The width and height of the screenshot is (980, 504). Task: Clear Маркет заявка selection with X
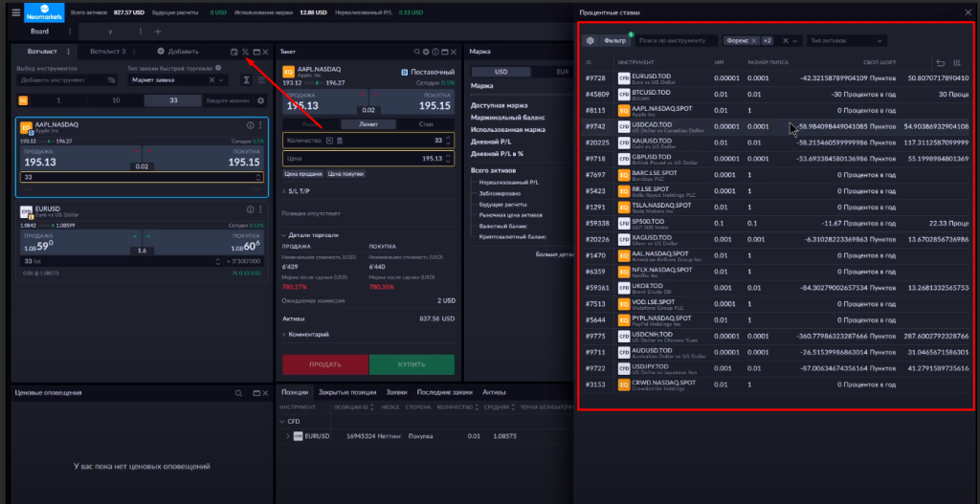click(212, 80)
